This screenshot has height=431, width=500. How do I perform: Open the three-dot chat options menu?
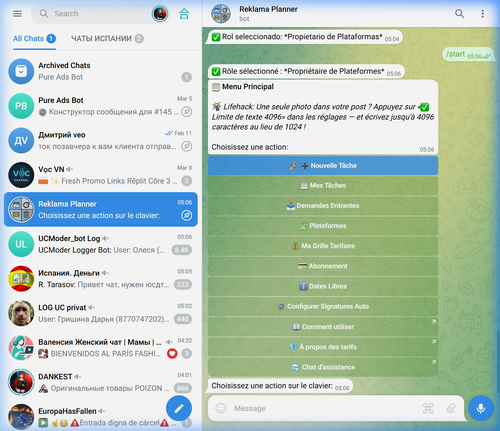(x=482, y=14)
